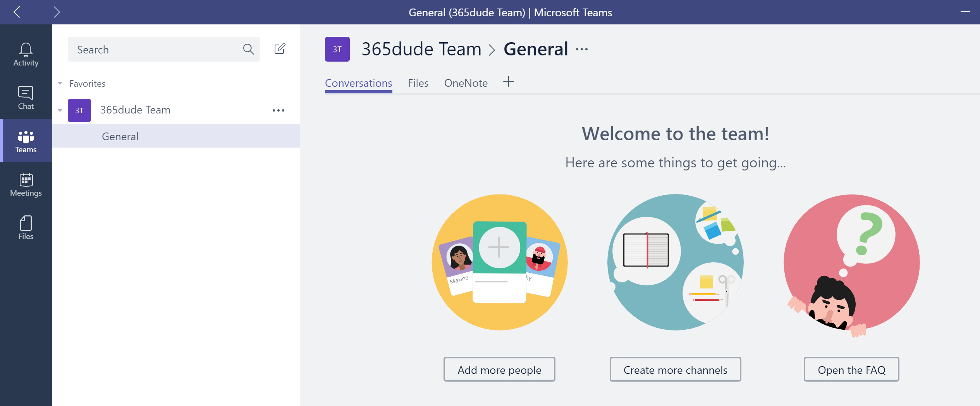Click the FAQ question mark illustration

(851, 265)
